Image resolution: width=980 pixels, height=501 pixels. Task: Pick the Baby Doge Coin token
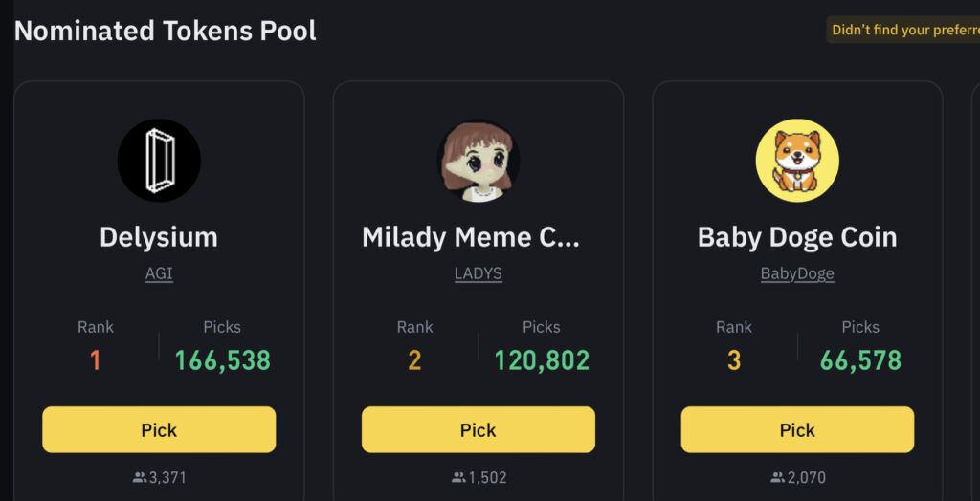click(797, 430)
